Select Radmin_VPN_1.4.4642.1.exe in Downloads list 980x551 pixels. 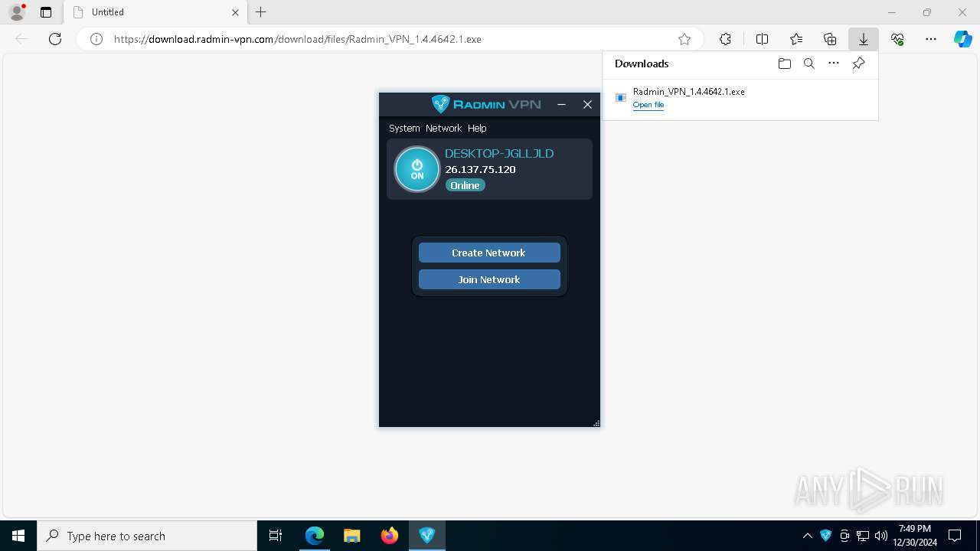click(688, 91)
